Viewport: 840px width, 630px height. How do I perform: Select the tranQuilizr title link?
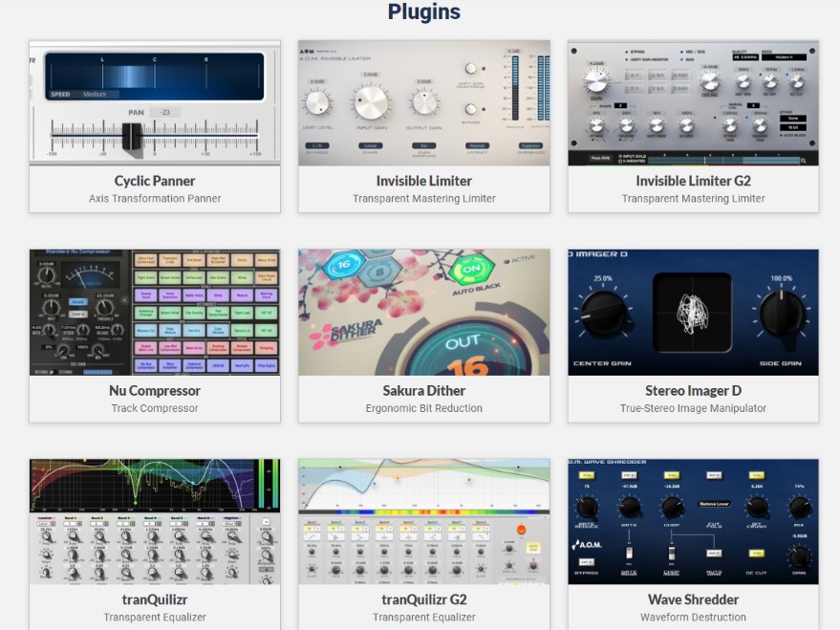[x=154, y=599]
